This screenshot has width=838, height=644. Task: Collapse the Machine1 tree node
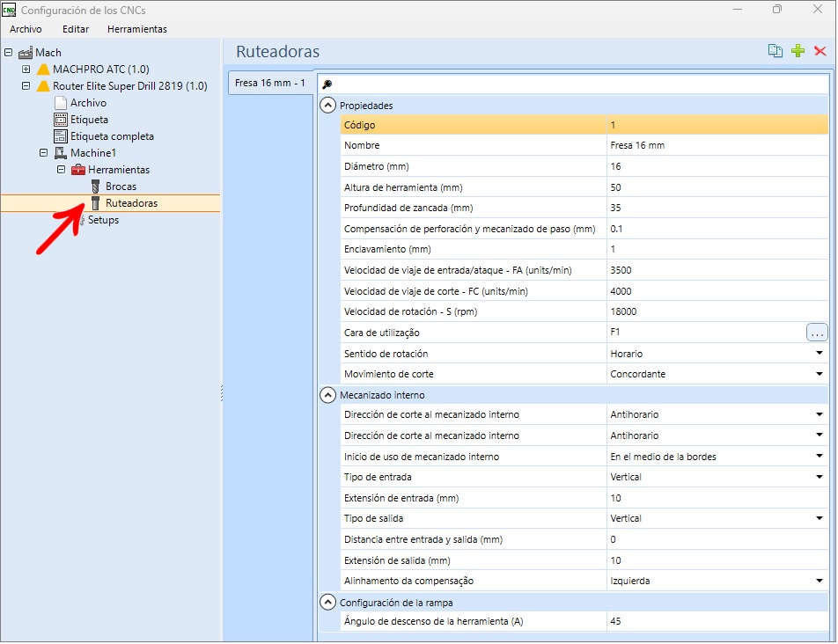click(x=43, y=153)
